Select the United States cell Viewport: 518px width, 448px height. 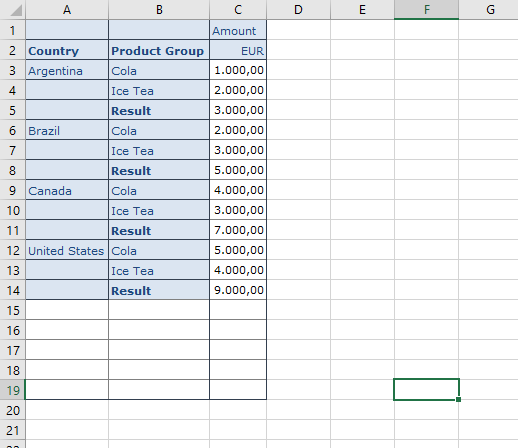(67, 250)
